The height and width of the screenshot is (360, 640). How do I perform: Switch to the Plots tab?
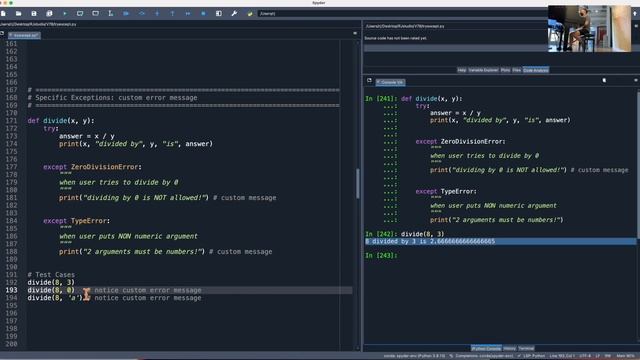pos(505,70)
